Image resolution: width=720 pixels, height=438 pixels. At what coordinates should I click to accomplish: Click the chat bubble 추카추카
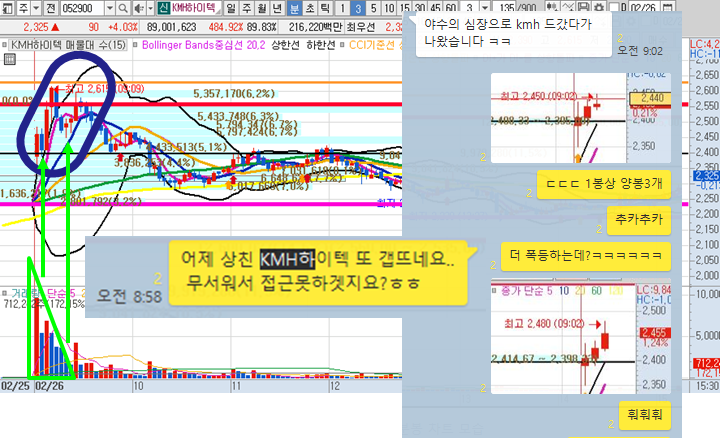tap(639, 220)
